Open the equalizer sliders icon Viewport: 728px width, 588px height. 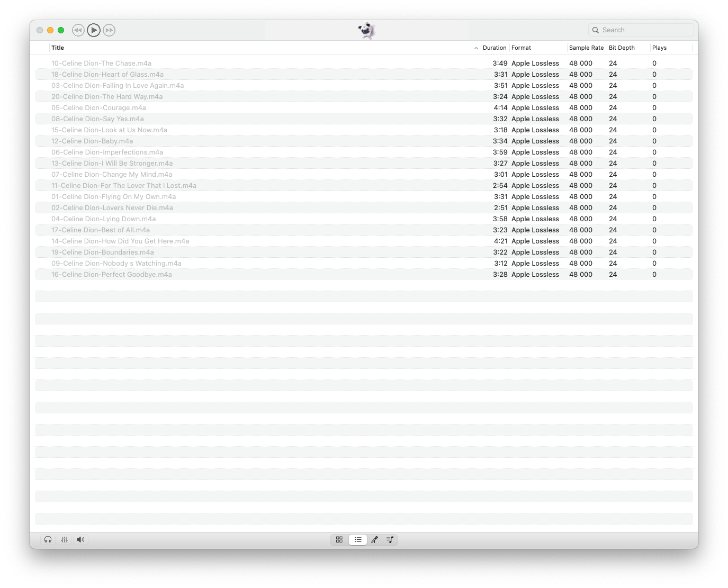pos(65,540)
